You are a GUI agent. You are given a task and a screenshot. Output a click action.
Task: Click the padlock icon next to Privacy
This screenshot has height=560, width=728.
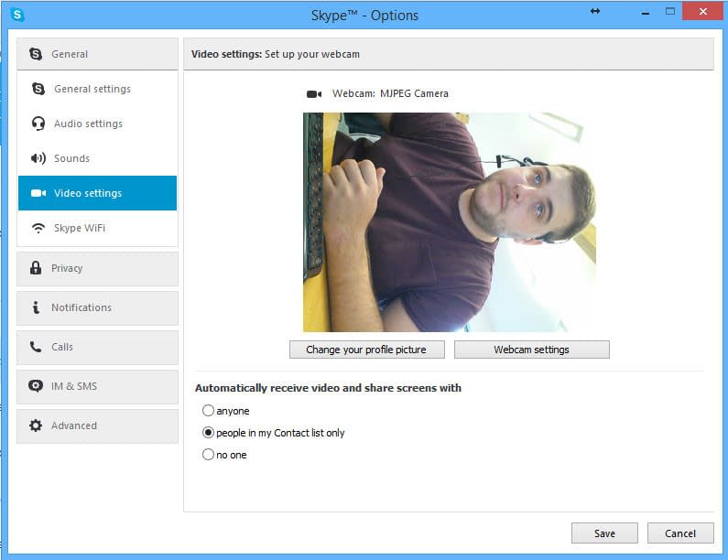tap(36, 268)
